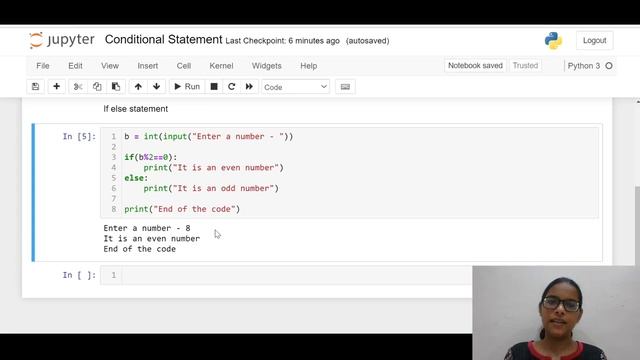The width and height of the screenshot is (640, 360).
Task: Click output 'End of the code'
Action: click(140, 249)
